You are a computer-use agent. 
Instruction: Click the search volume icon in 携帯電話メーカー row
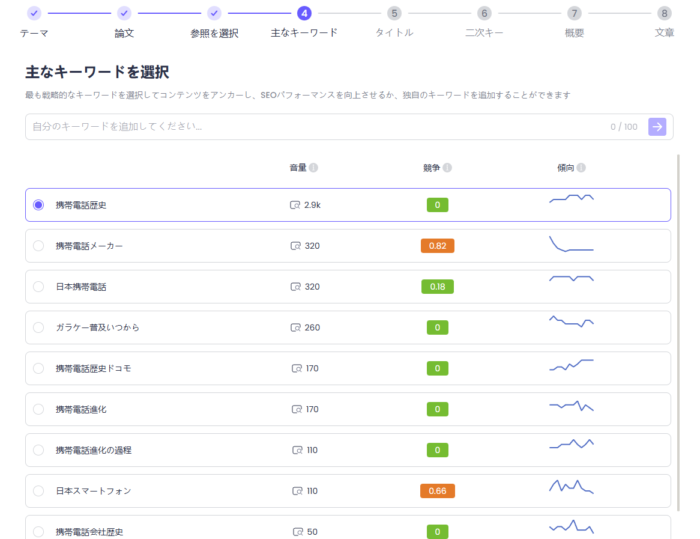(296, 246)
